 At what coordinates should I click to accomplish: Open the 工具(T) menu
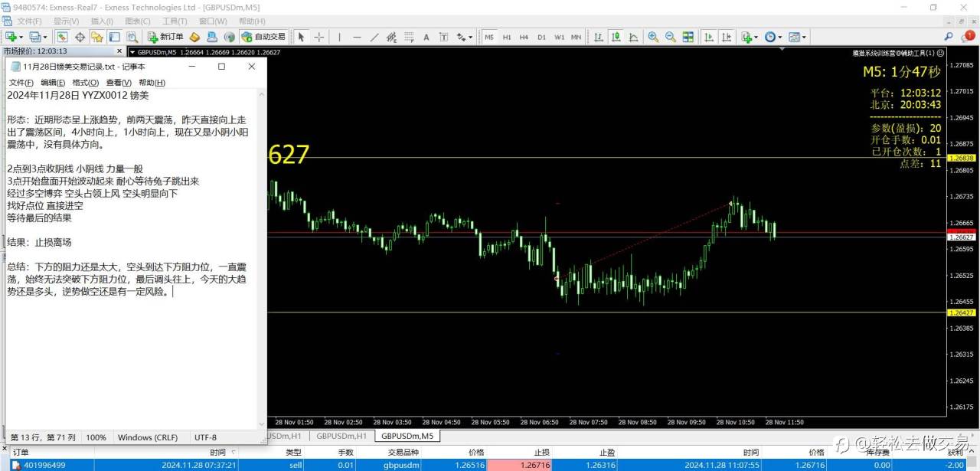(175, 21)
